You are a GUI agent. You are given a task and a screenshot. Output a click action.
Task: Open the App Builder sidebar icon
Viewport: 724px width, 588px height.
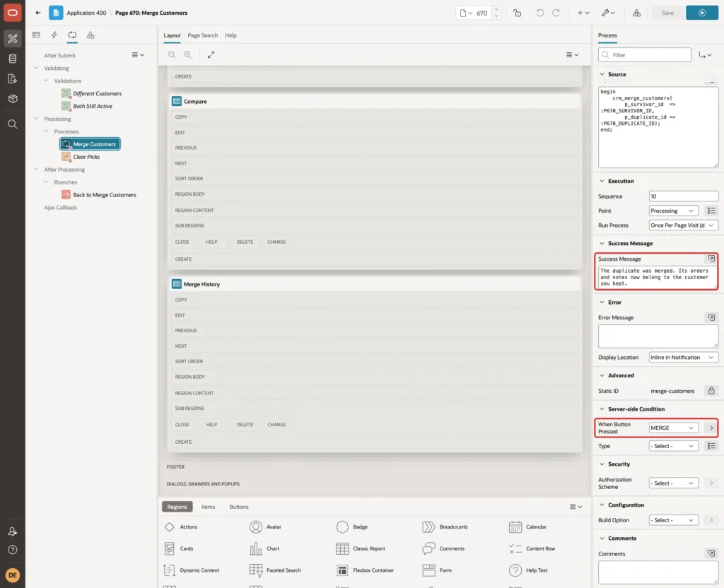pyautogui.click(x=13, y=39)
